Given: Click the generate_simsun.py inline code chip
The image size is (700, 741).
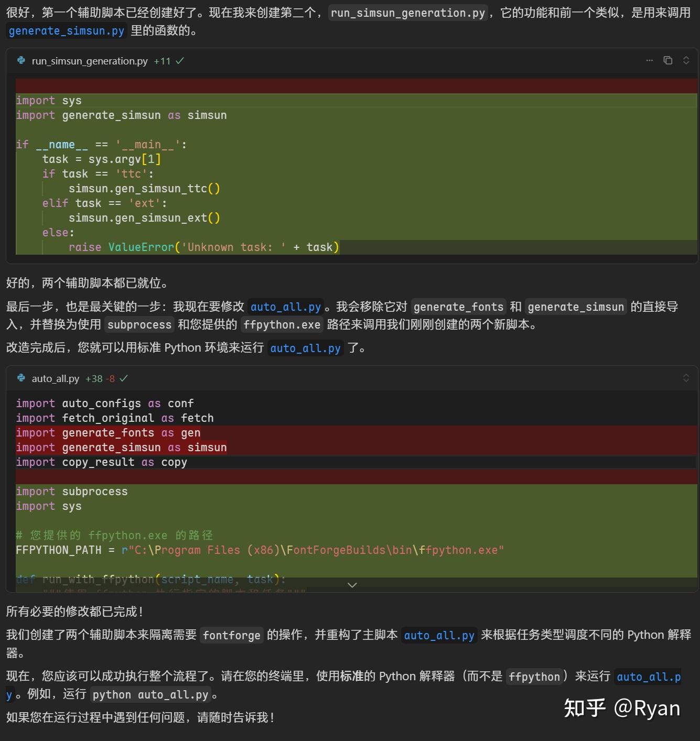Looking at the screenshot, I should pos(66,30).
